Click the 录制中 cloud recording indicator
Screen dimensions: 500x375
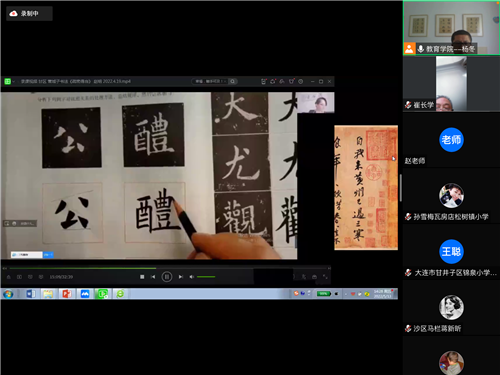pos(29,14)
